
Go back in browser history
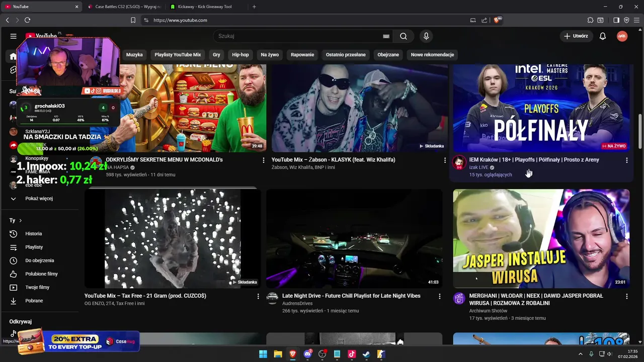coord(7,20)
